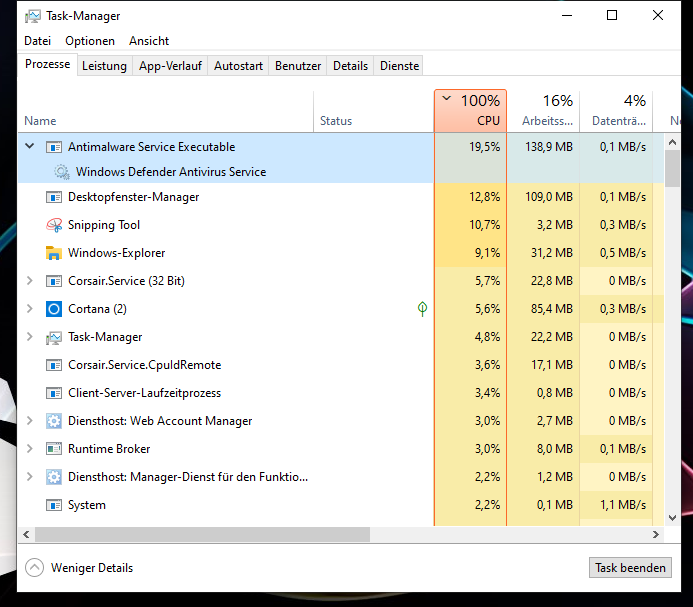Click the Runtime Broker icon
The image size is (693, 607).
(54, 449)
